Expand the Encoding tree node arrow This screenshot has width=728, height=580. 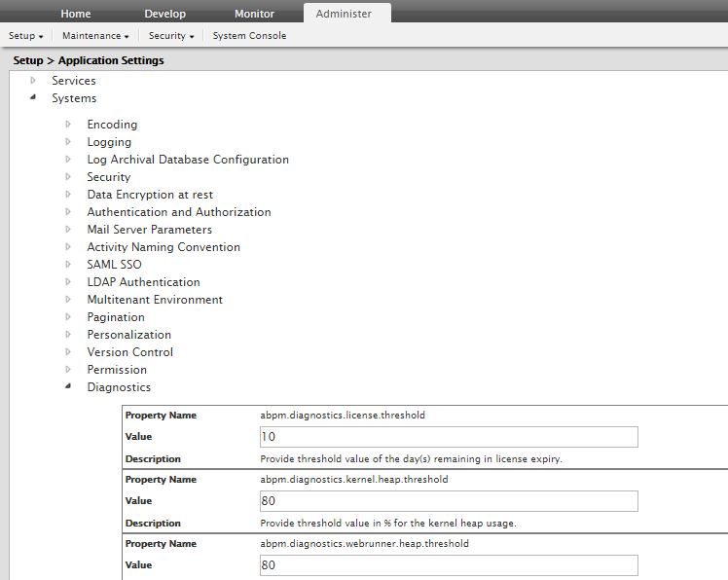click(68, 125)
